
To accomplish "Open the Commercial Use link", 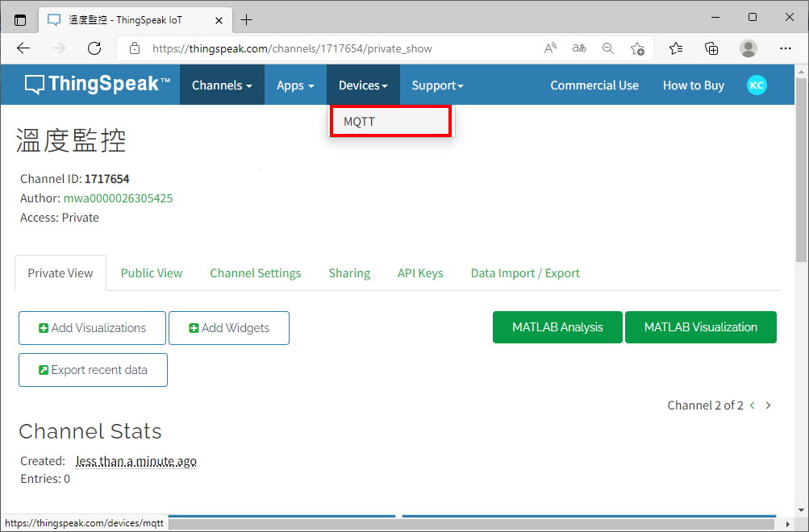I will click(x=594, y=85).
